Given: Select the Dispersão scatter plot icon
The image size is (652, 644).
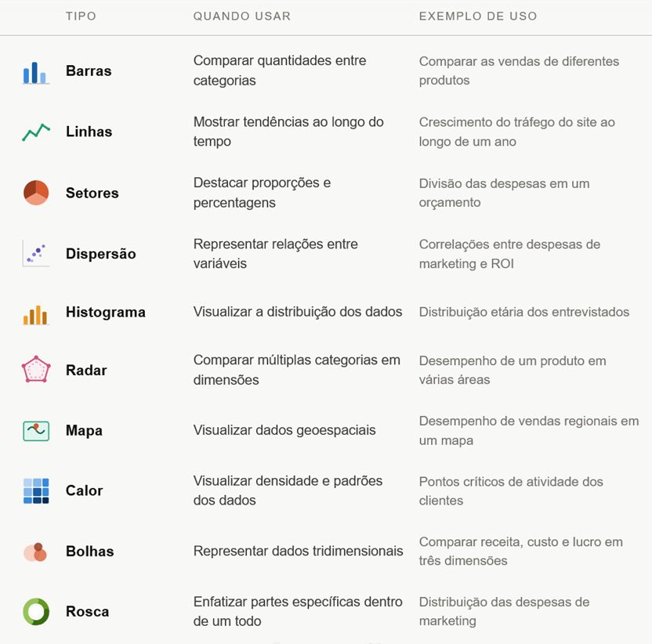Looking at the screenshot, I should point(36,253).
